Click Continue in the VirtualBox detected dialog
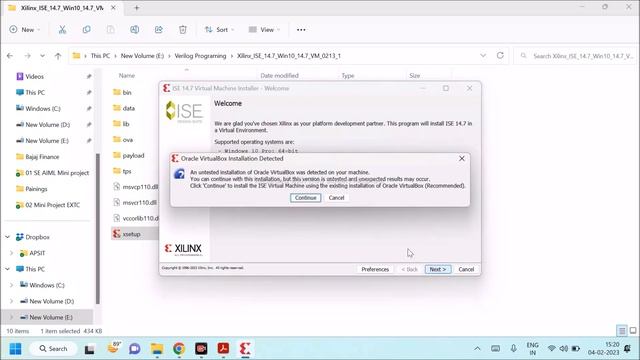This screenshot has width=640, height=360. coord(305,198)
